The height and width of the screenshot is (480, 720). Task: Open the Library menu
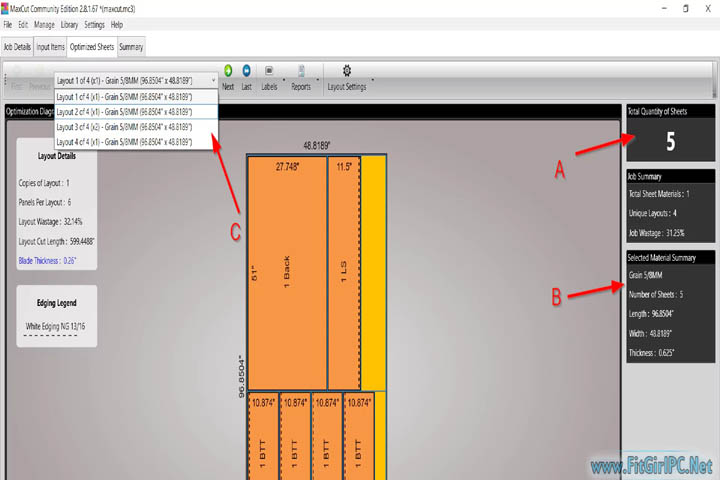(69, 25)
